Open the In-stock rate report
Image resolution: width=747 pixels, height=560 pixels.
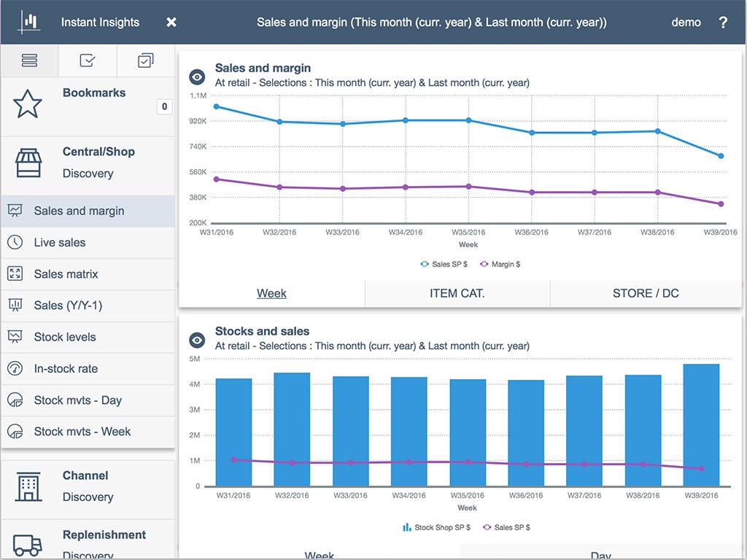(x=66, y=369)
